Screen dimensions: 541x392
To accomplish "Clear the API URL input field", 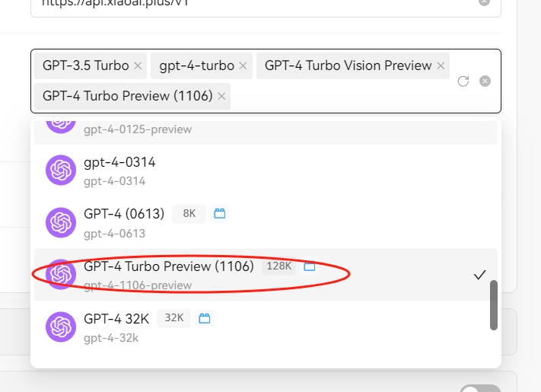I will [484, 2].
